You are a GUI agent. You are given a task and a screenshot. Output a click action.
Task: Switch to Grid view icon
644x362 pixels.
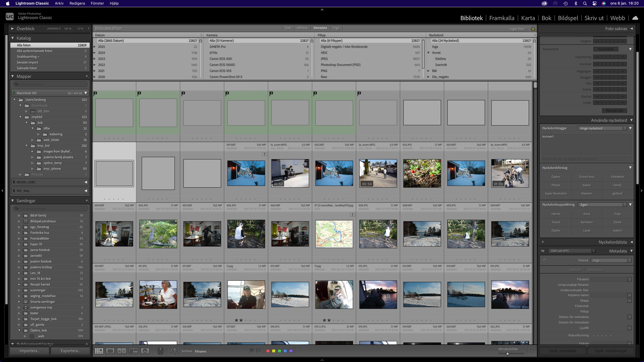coord(99,351)
